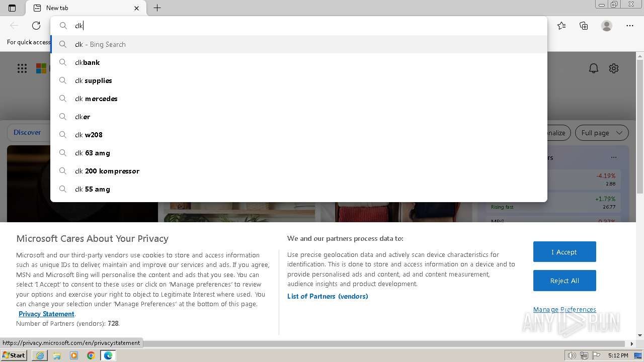Open the network tray icon
Viewport: 644px width, 362px height.
(x=584, y=355)
